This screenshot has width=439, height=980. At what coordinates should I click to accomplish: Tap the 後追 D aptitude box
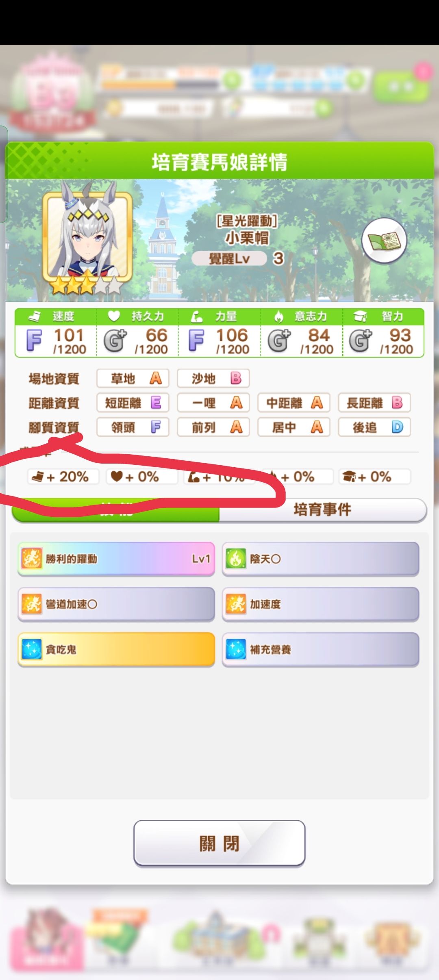pyautogui.click(x=374, y=427)
